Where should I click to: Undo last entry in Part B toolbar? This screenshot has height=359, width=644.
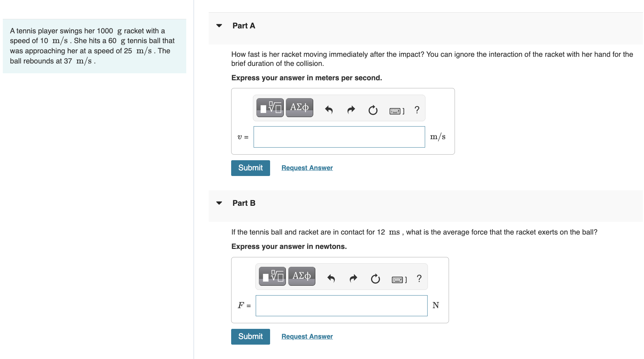331,279
